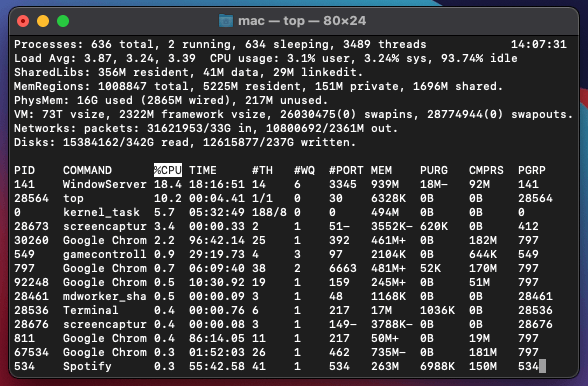Screen dimensions: 588x386
Task: Click the folder icon in the title bar
Action: 226,21
